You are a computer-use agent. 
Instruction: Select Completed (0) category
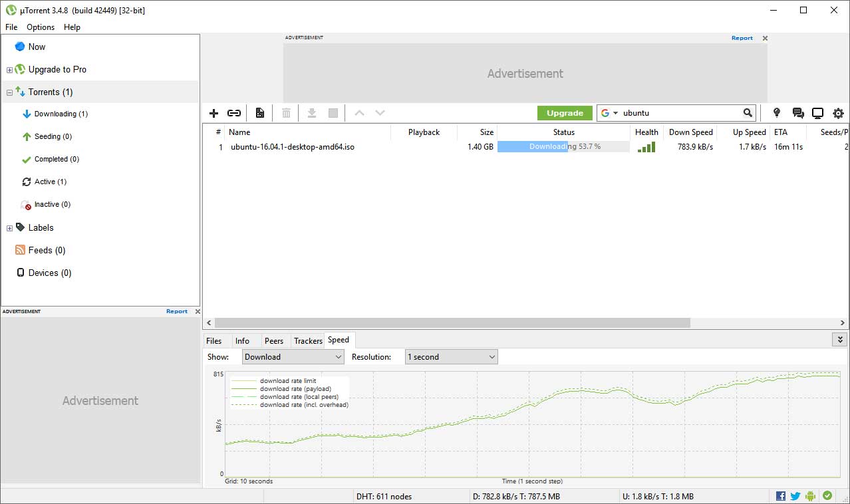[x=57, y=159]
